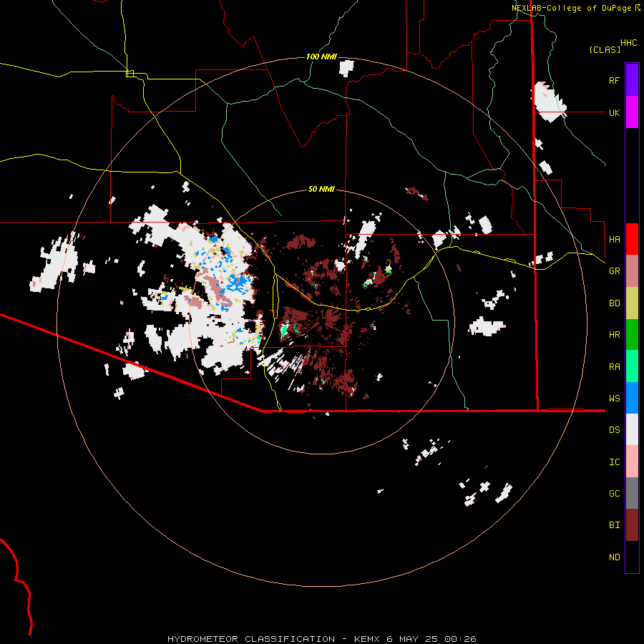Viewport: 644px width, 644px height.
Task: Click the '50 NMI' range ring label
Action: pyautogui.click(x=321, y=189)
